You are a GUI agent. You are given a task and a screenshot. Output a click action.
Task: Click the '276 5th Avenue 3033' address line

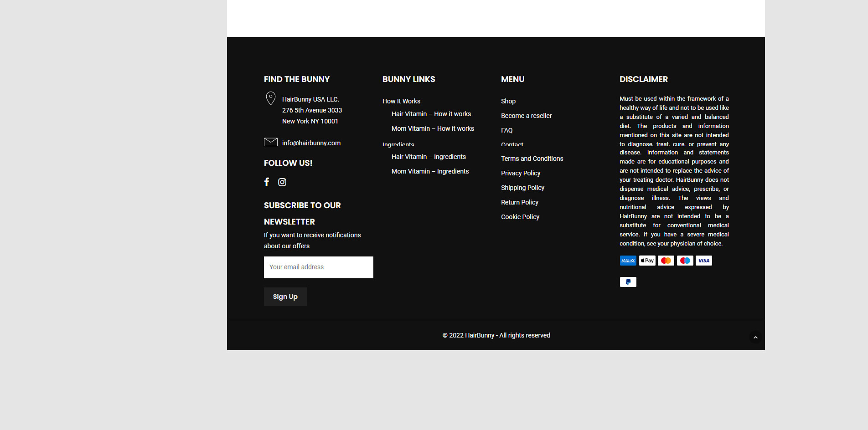(312, 110)
